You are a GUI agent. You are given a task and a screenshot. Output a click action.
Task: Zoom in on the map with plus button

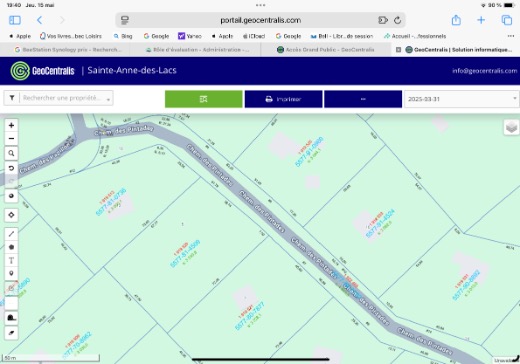click(x=11, y=125)
